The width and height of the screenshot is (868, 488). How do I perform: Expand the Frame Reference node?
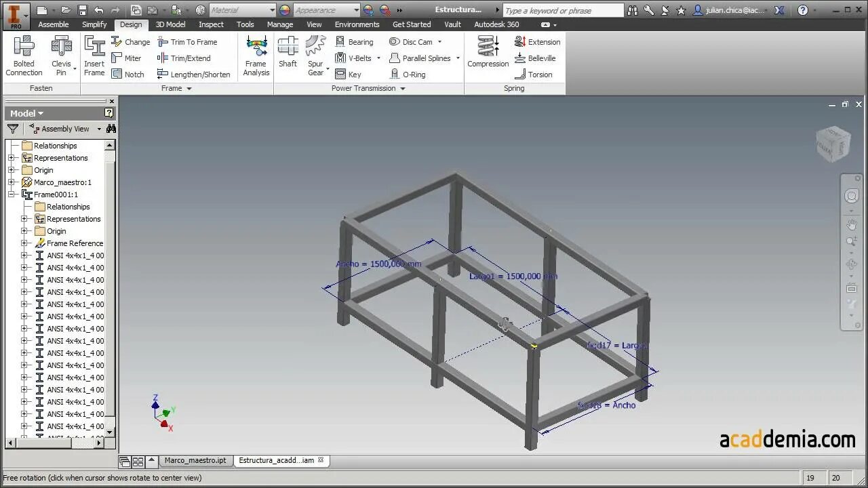tap(24, 243)
